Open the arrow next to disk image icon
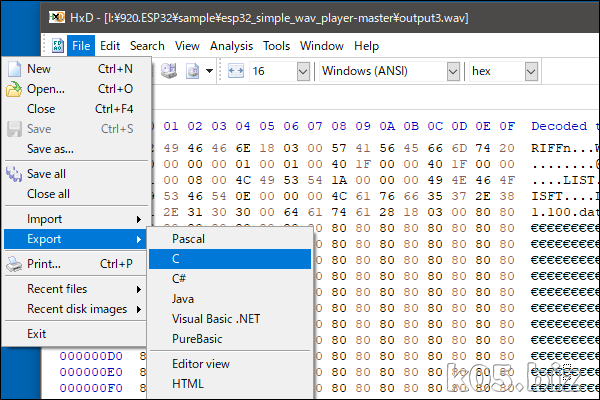The height and width of the screenshot is (400, 600). point(209,71)
